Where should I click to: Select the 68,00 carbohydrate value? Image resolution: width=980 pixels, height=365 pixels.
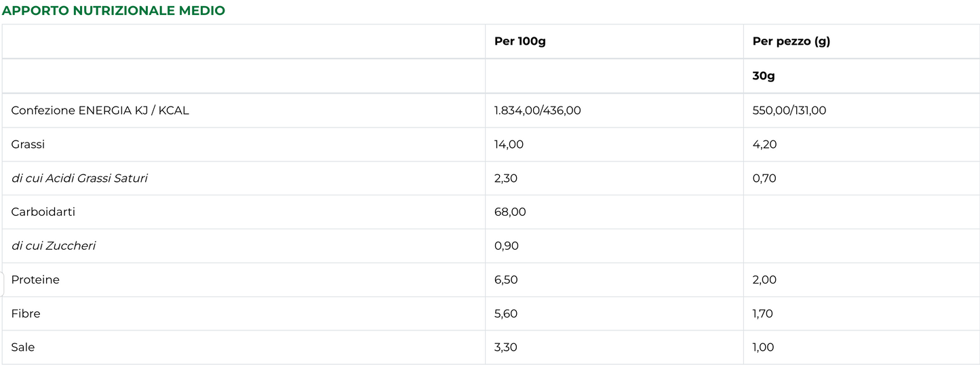coord(510,212)
